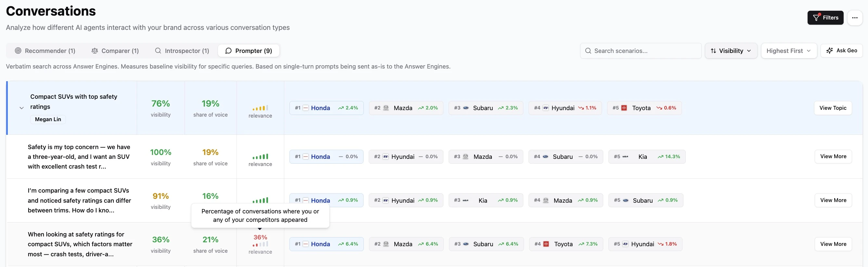Open the "Compact SUVs with top safety ratings" topic
Viewport: 868px width, 267px height.
pos(74,101)
